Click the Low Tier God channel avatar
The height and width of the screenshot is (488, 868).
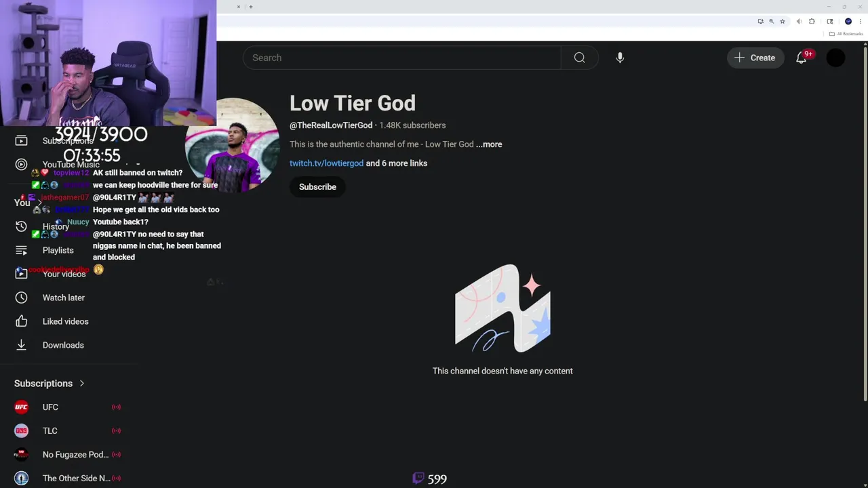[234, 146]
